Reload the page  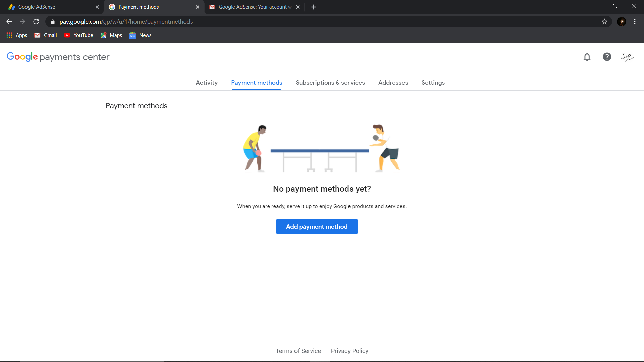coord(36,22)
